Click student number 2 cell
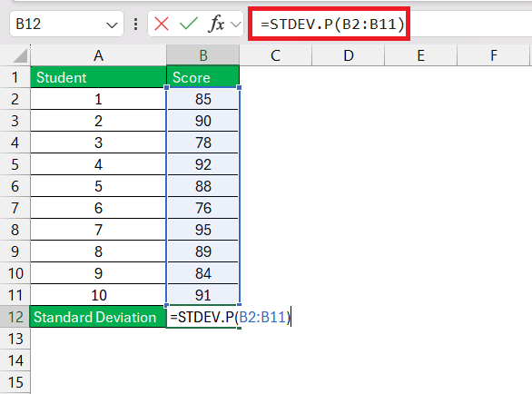Viewport: 532px width, 394px height. pos(98,121)
